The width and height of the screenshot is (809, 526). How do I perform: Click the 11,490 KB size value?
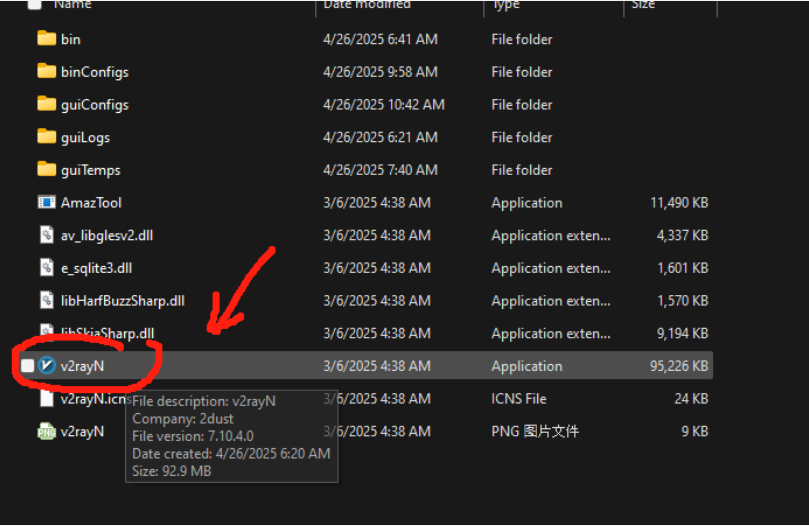679,202
